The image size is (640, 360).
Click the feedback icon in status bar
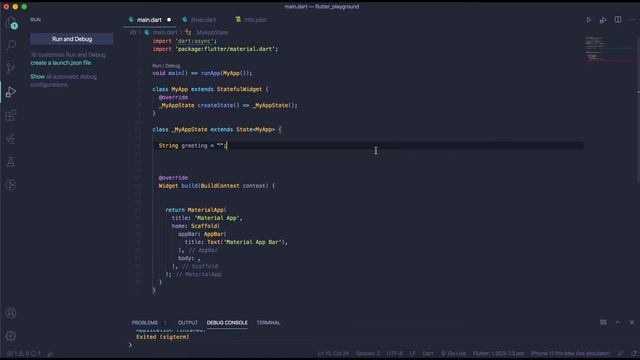[x=620, y=353]
